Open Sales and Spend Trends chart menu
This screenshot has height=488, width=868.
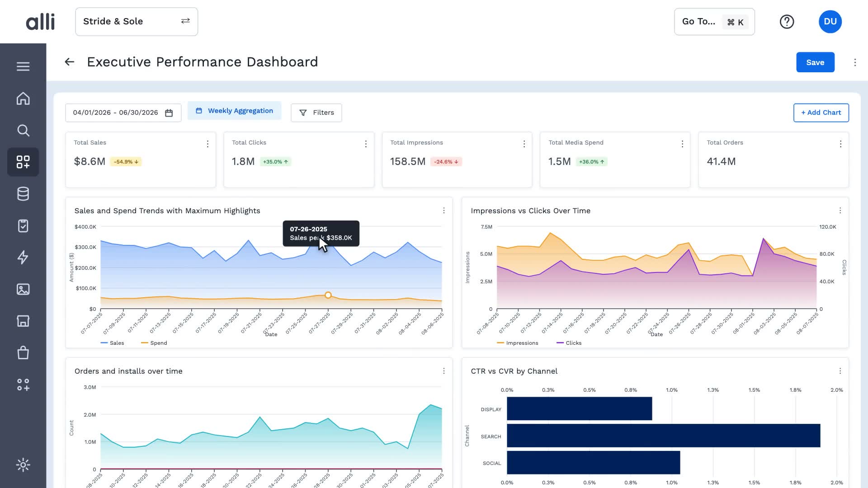pos(444,211)
